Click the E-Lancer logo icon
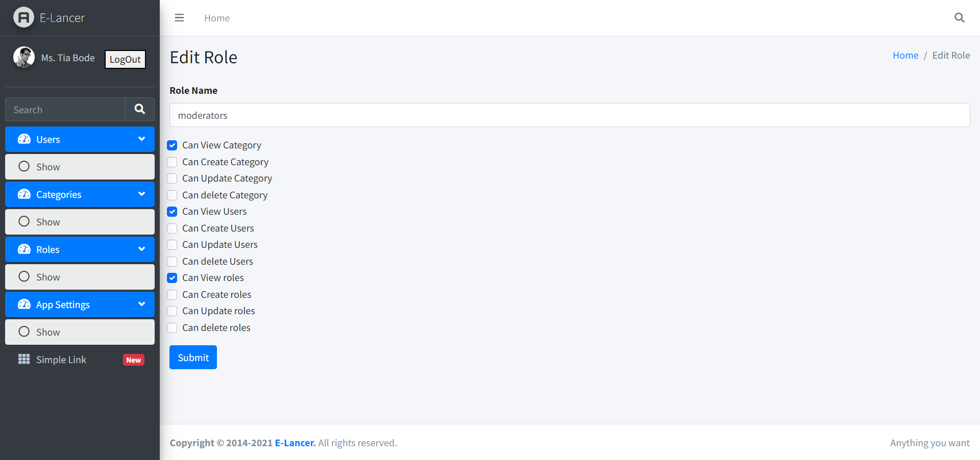Screen dimensions: 980x460 tap(23, 17)
